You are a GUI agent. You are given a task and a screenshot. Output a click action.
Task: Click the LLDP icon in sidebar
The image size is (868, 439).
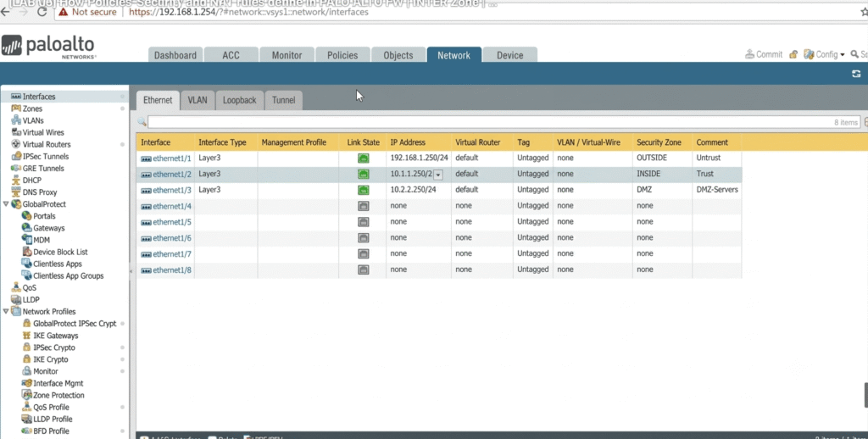coord(16,299)
